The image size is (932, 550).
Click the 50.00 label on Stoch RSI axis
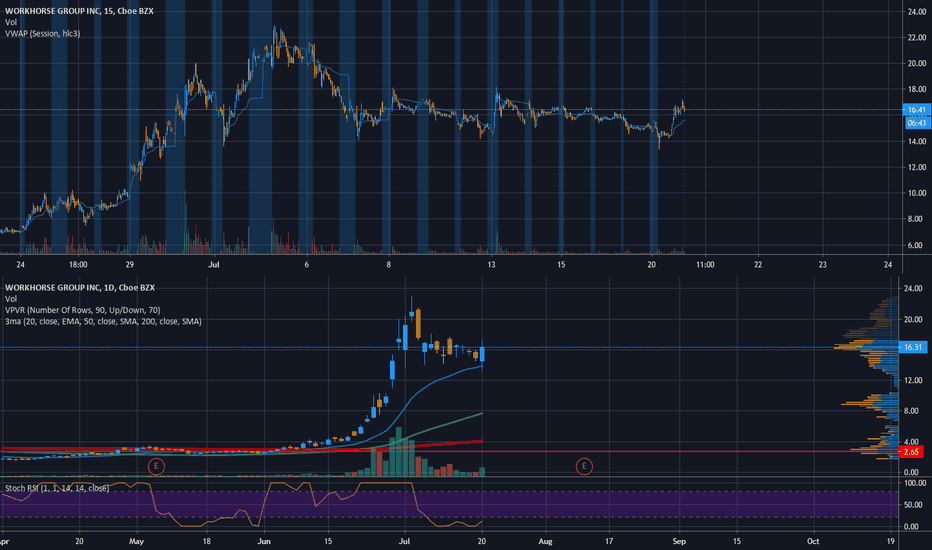click(915, 505)
